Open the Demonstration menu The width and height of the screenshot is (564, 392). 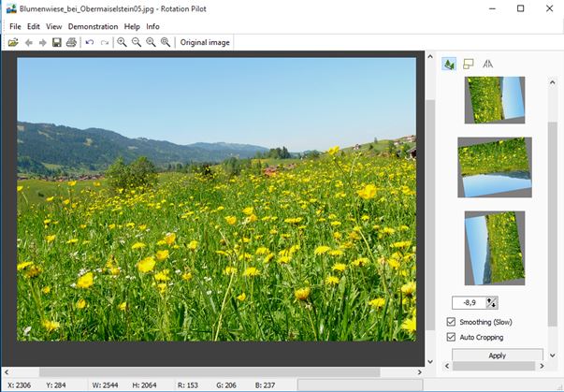[93, 26]
